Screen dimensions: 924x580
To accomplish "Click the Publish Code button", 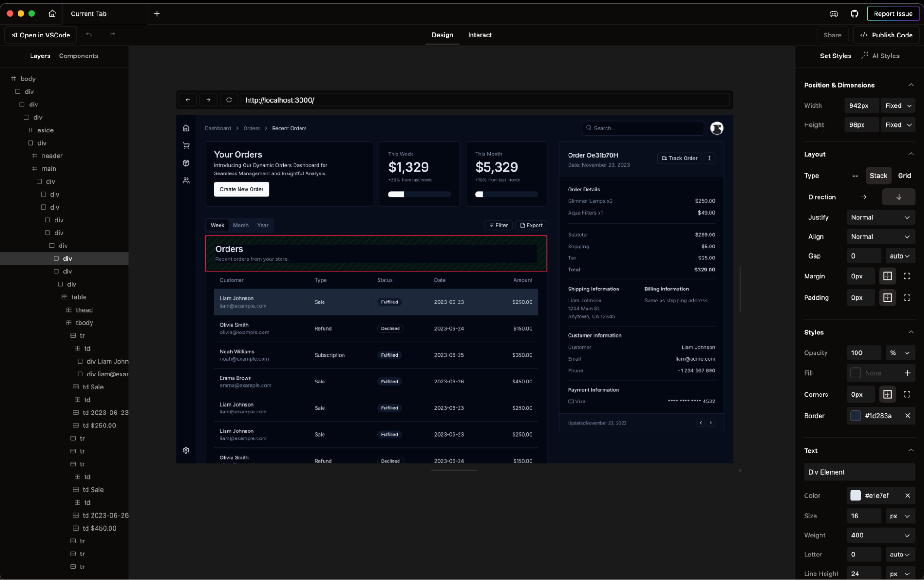I will [886, 35].
